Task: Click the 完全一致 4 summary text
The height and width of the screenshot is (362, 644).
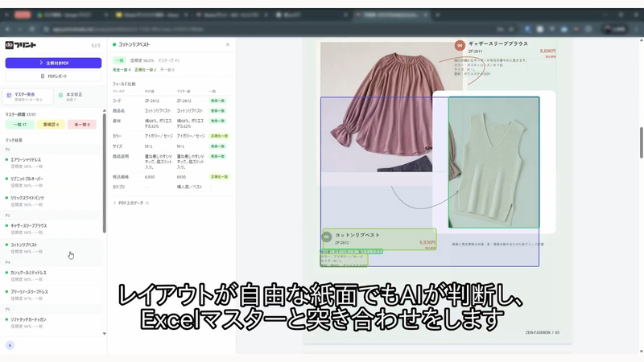Action: 122,70
